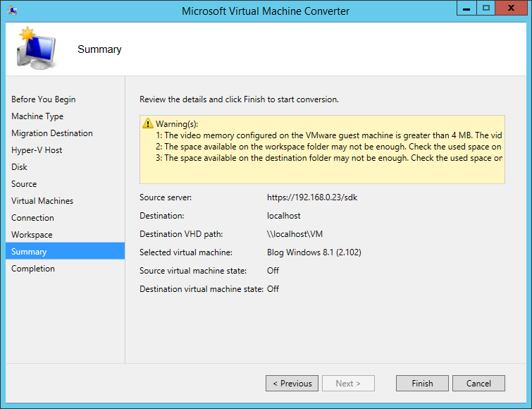Maximize the Virtual Machine Converter window
The height and width of the screenshot is (409, 532).
click(x=486, y=8)
